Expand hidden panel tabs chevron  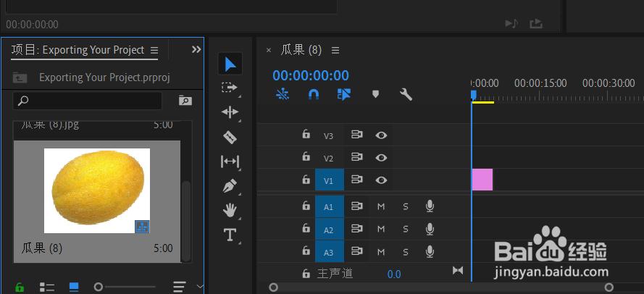[x=196, y=49]
